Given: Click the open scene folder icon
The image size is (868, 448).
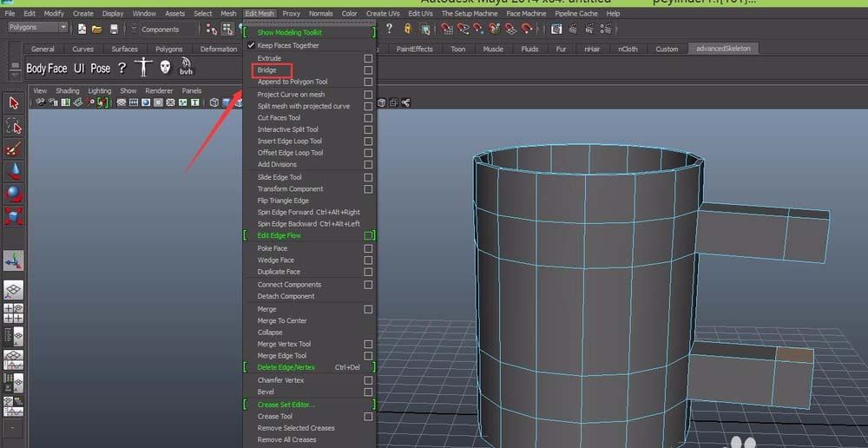Looking at the screenshot, I should [96, 29].
